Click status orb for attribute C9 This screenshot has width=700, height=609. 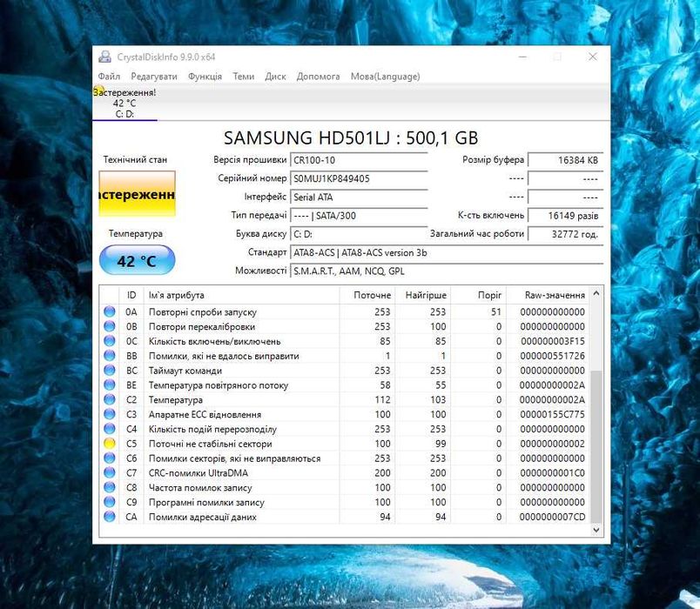(x=110, y=502)
